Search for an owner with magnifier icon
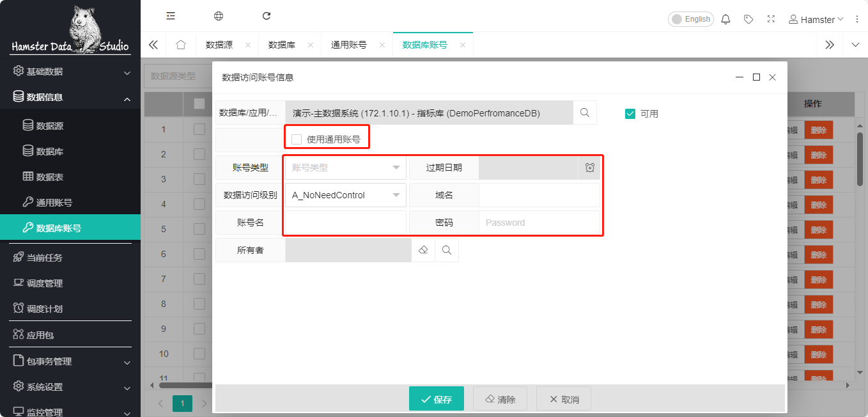 [x=447, y=250]
